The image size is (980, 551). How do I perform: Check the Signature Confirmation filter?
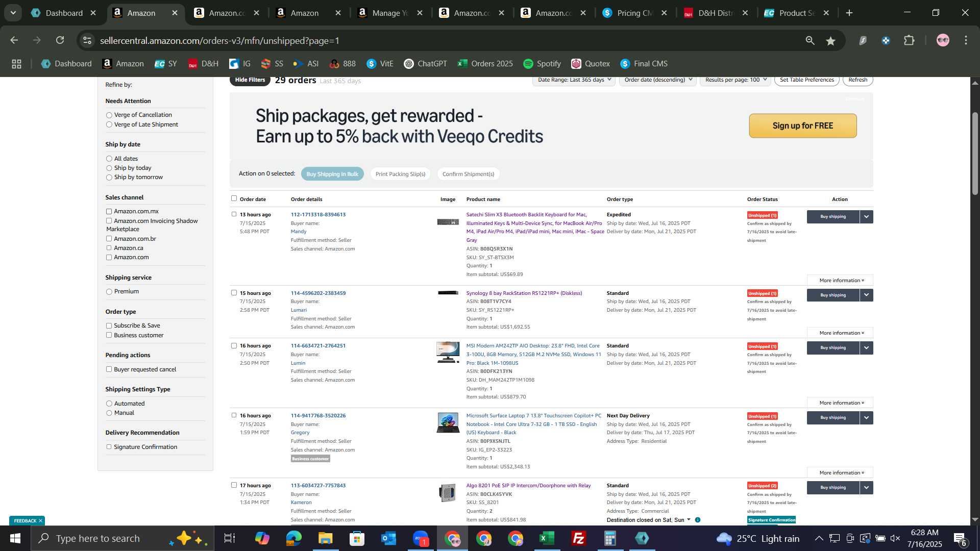109,447
